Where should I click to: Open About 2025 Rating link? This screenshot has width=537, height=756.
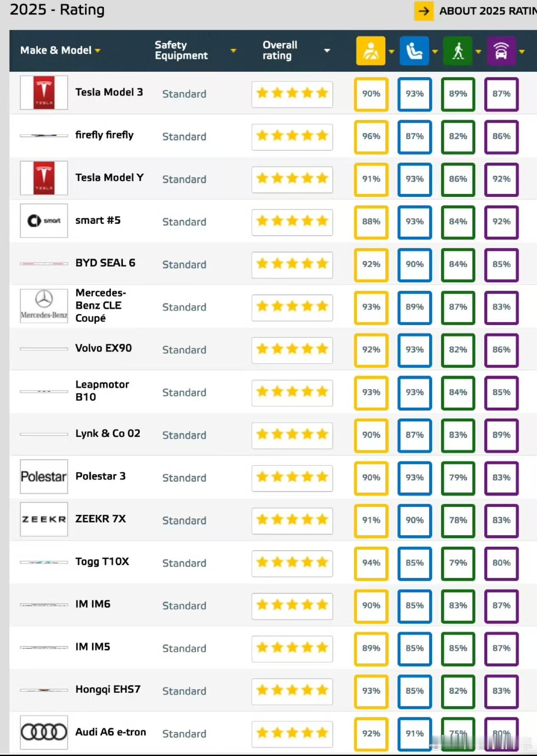[488, 11]
